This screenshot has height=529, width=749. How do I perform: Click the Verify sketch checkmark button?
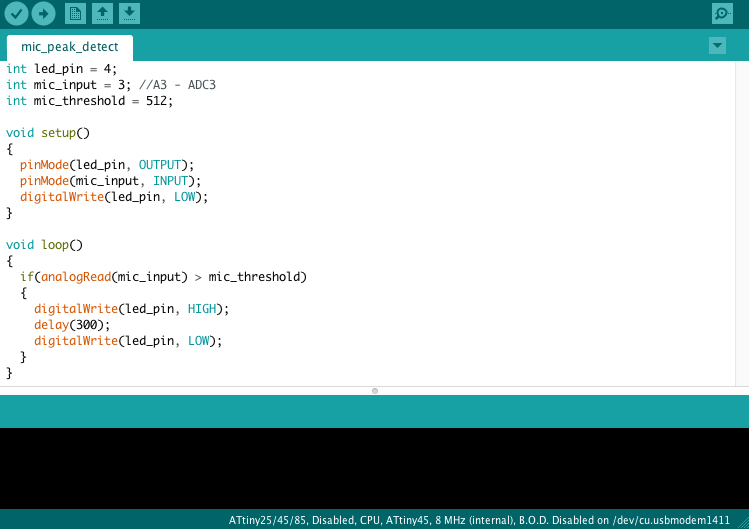tap(16, 13)
